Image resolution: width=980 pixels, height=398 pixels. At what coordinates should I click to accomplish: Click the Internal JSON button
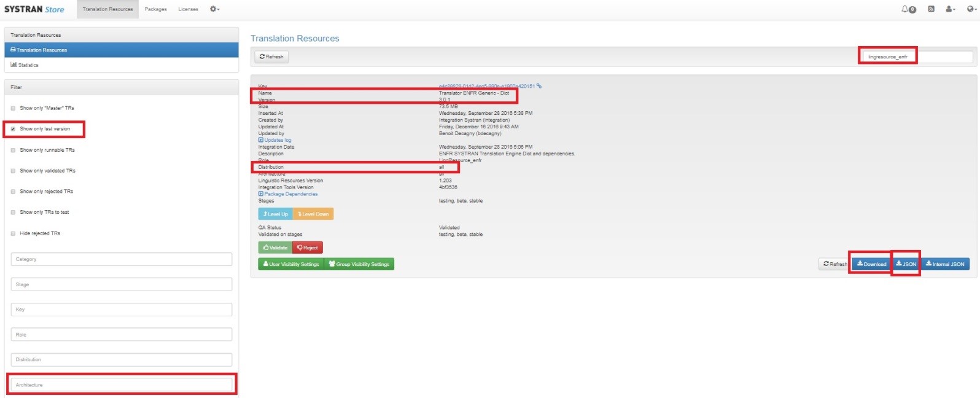(945, 264)
